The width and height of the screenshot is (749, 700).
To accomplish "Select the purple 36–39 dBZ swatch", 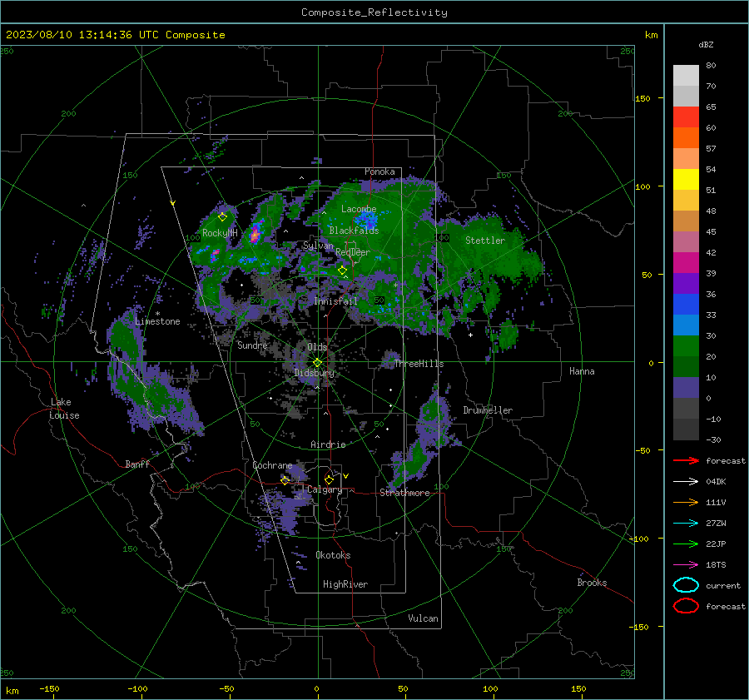I will pyautogui.click(x=686, y=283).
